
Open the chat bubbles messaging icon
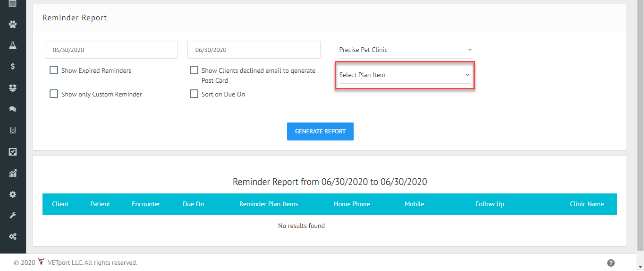[13, 109]
